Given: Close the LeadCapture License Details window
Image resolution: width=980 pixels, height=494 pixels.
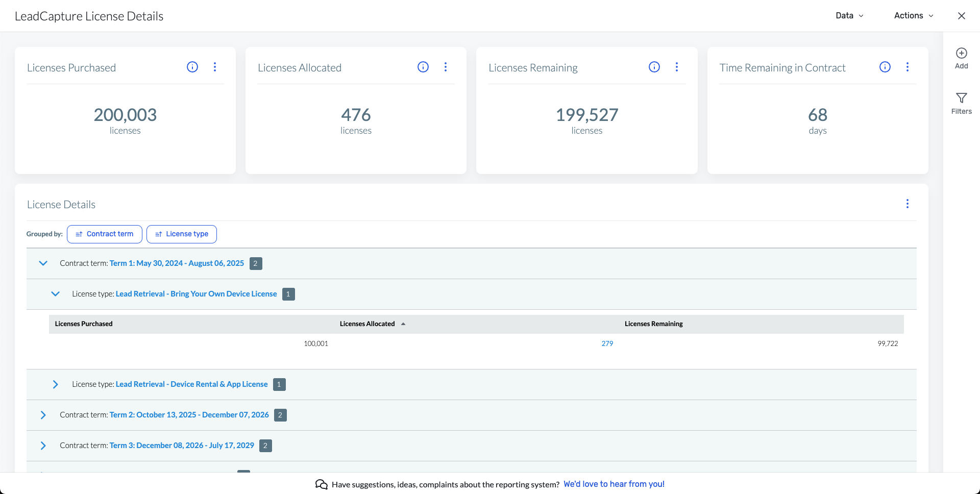Looking at the screenshot, I should click(x=962, y=16).
